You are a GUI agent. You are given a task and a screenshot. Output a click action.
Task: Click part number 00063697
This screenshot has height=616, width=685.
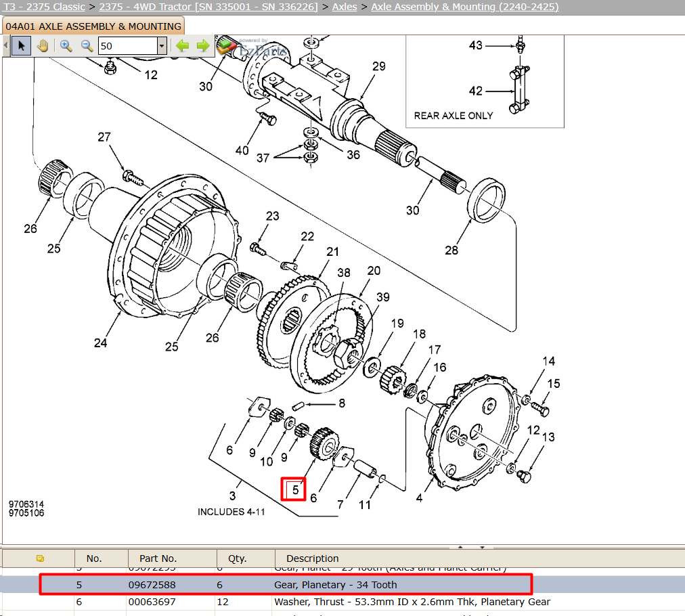click(x=152, y=602)
